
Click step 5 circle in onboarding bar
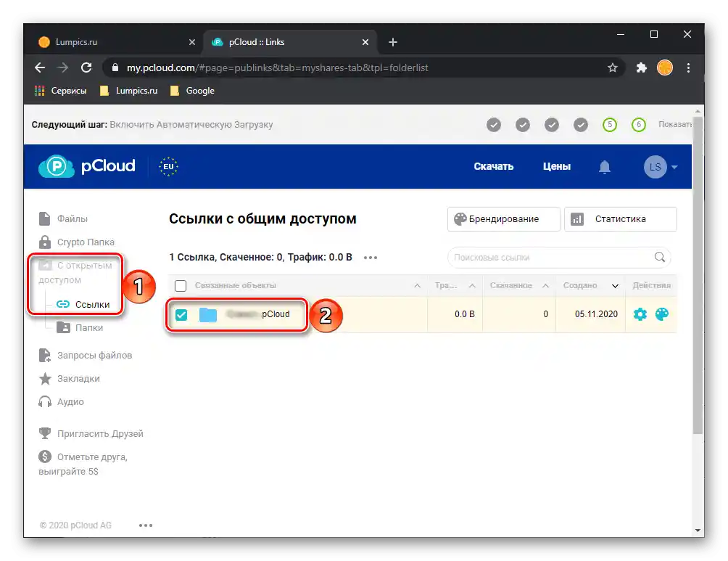610,125
